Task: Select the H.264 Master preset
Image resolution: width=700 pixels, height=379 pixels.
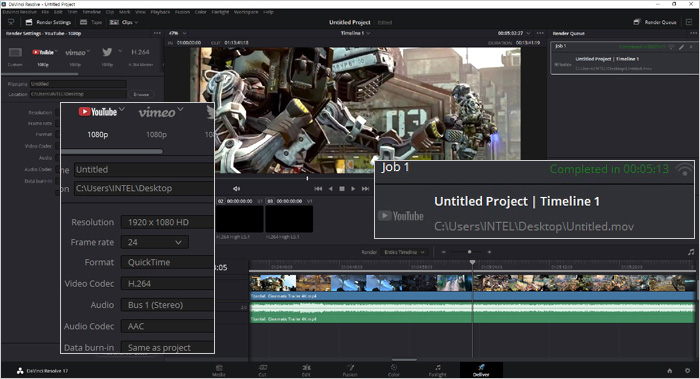Action: 140,57
